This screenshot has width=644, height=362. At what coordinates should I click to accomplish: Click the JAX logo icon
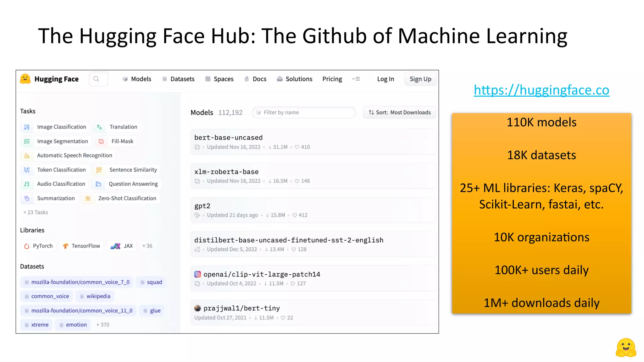[x=115, y=246]
